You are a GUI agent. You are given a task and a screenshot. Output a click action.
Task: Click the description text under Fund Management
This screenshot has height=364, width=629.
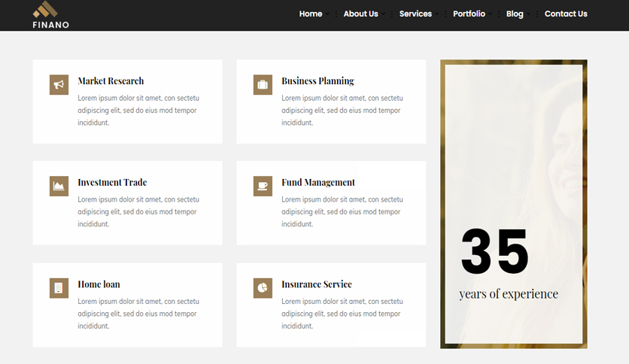coord(342,211)
